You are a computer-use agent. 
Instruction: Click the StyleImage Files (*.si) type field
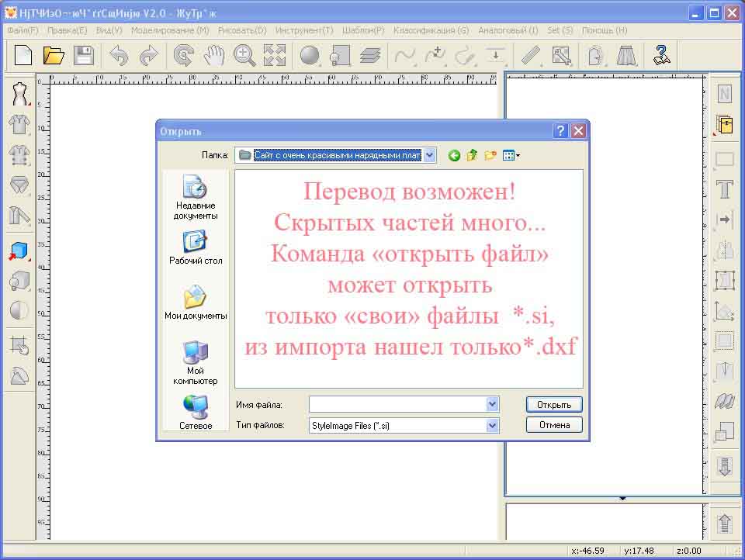click(404, 426)
